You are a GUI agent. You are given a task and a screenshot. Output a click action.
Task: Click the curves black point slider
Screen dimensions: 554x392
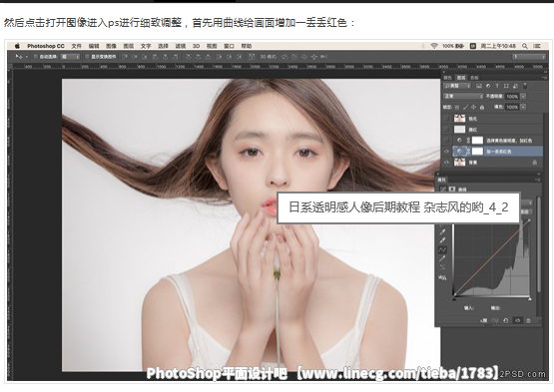click(454, 299)
